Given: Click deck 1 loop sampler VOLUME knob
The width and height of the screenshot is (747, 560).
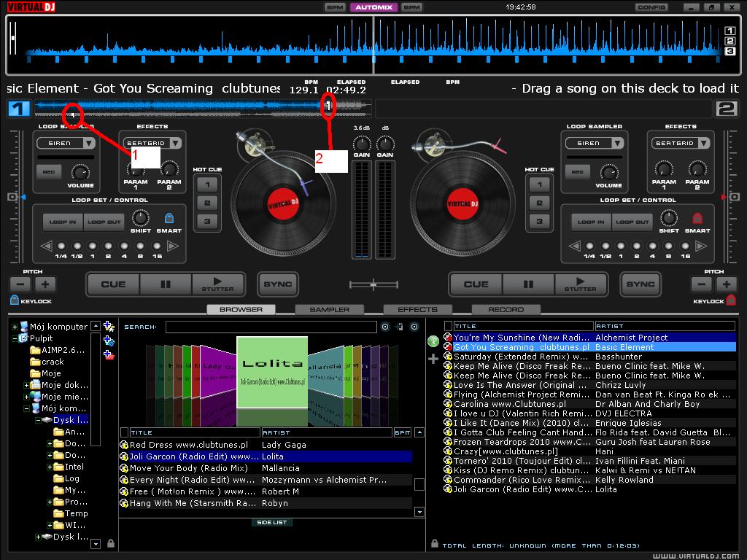Looking at the screenshot, I should pos(80,172).
